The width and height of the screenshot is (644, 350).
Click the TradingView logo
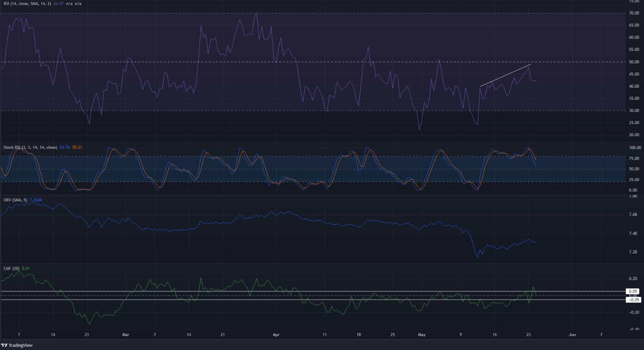(x=17, y=345)
